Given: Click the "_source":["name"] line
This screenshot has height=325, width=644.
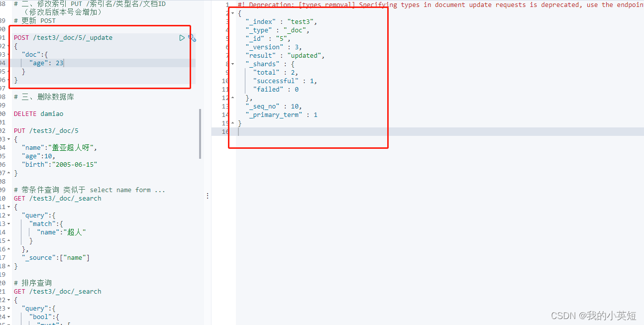Looking at the screenshot, I should 56,258.
